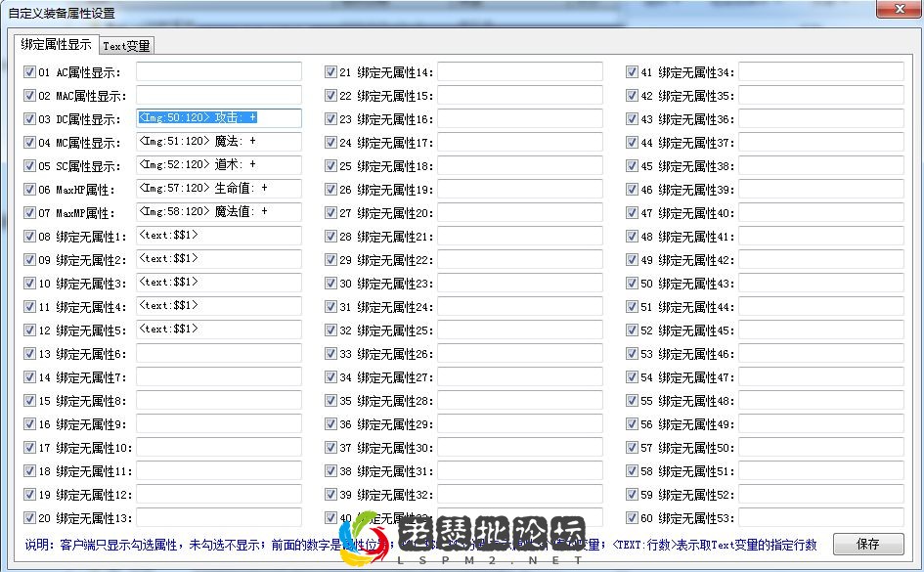Disable 28 绑定无属性21 checkbox
This screenshot has width=924, height=572.
click(330, 237)
